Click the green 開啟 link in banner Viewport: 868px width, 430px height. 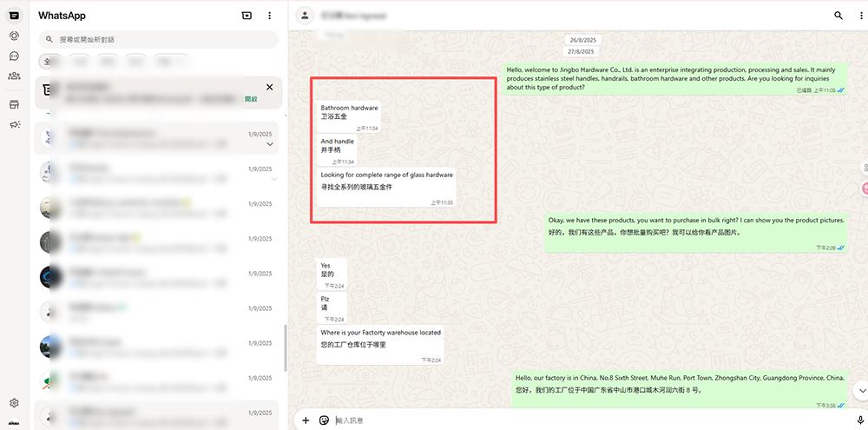point(251,99)
